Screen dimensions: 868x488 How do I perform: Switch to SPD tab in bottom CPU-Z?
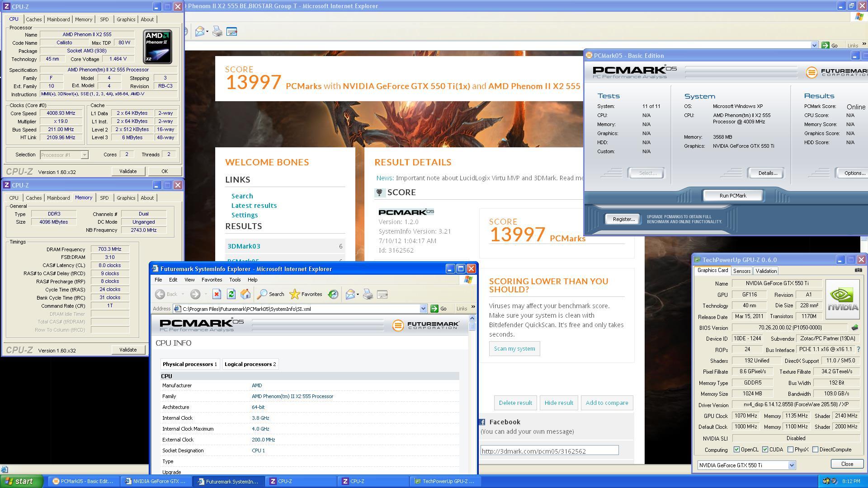(x=104, y=198)
